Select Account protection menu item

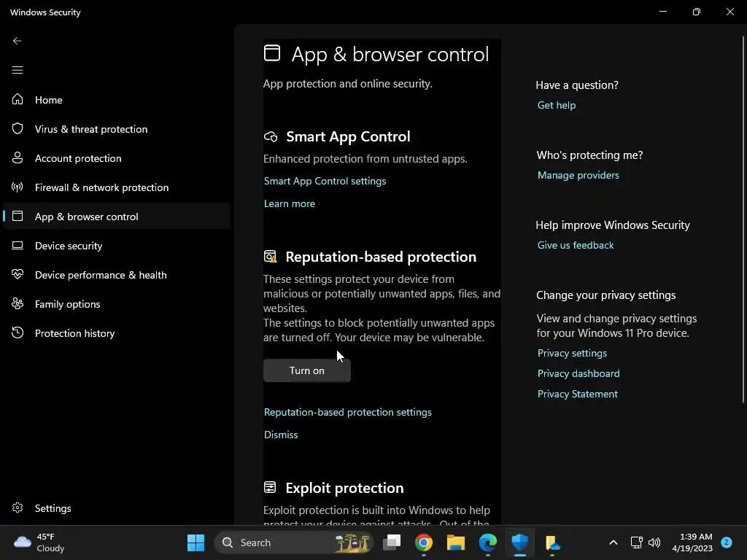click(x=116, y=158)
